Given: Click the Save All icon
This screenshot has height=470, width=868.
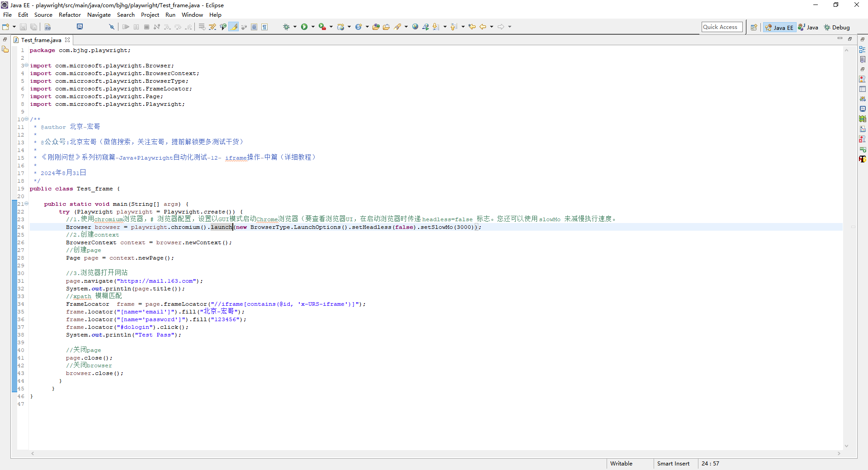Looking at the screenshot, I should [x=33, y=27].
